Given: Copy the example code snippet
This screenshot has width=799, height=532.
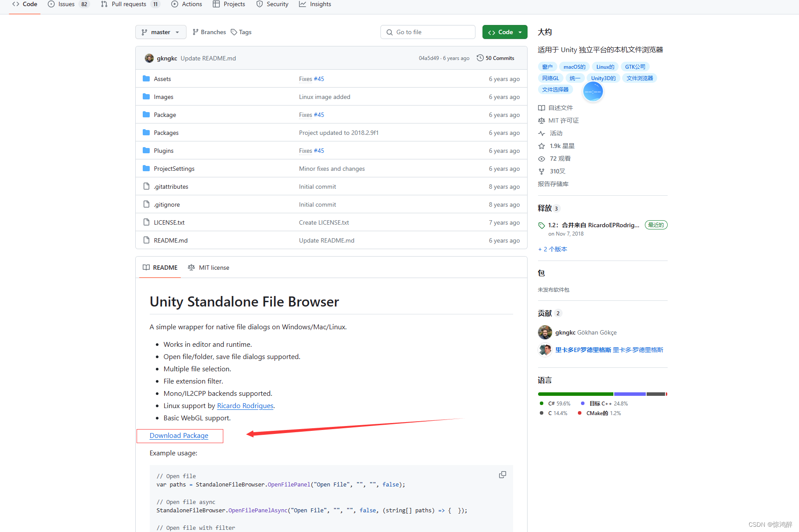Looking at the screenshot, I should (503, 475).
